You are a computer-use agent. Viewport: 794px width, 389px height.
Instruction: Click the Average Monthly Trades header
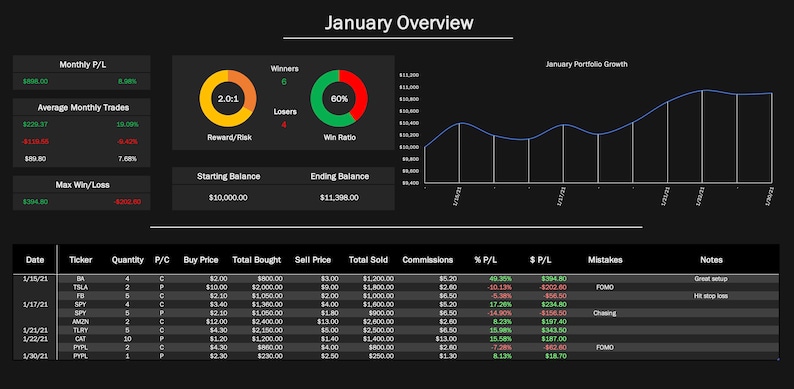click(x=83, y=107)
